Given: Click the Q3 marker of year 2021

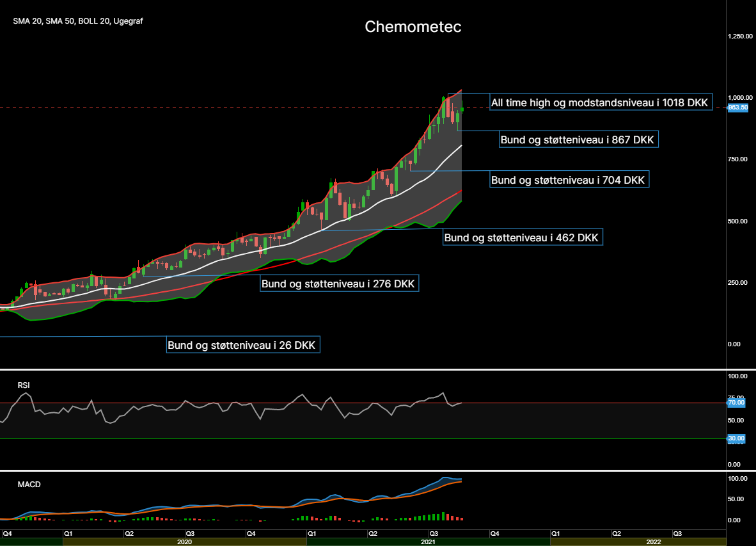Looking at the screenshot, I should tap(434, 533).
